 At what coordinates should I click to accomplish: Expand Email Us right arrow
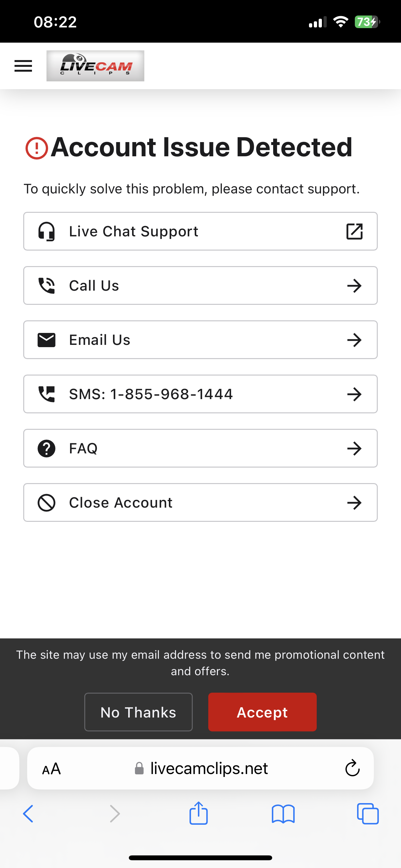354,340
